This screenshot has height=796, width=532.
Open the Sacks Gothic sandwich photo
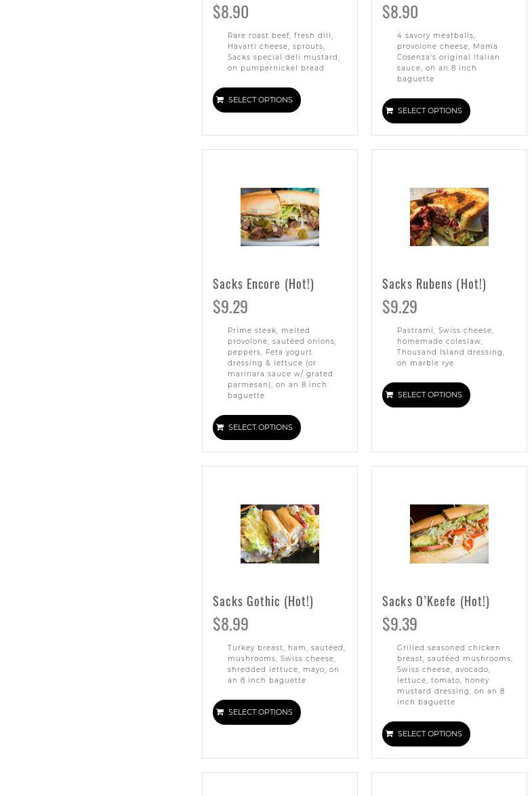280,534
